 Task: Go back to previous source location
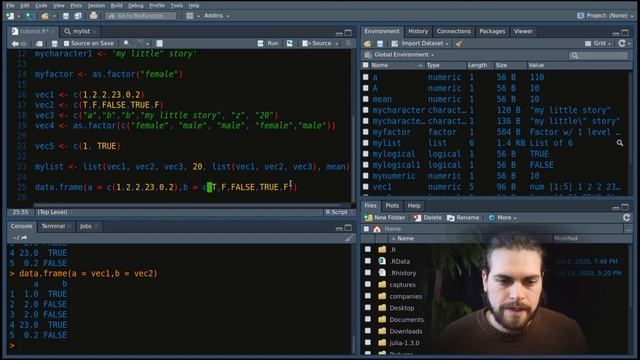pyautogui.click(x=15, y=43)
